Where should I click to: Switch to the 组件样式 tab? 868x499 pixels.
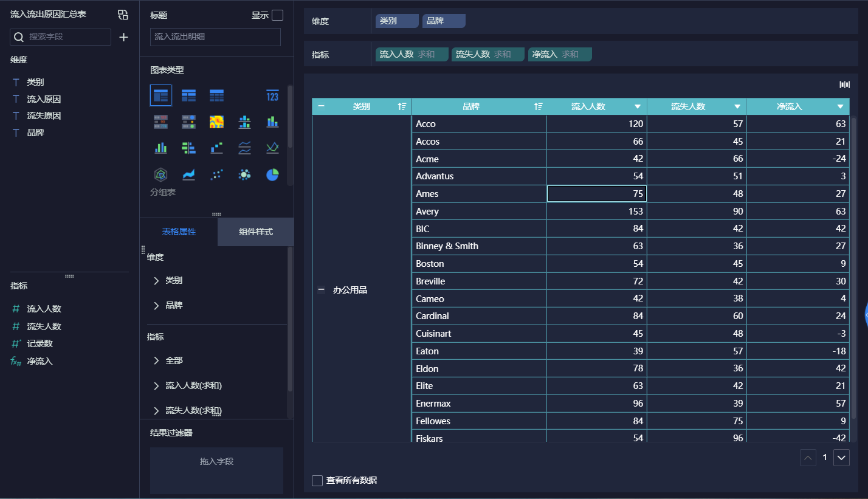tap(256, 232)
